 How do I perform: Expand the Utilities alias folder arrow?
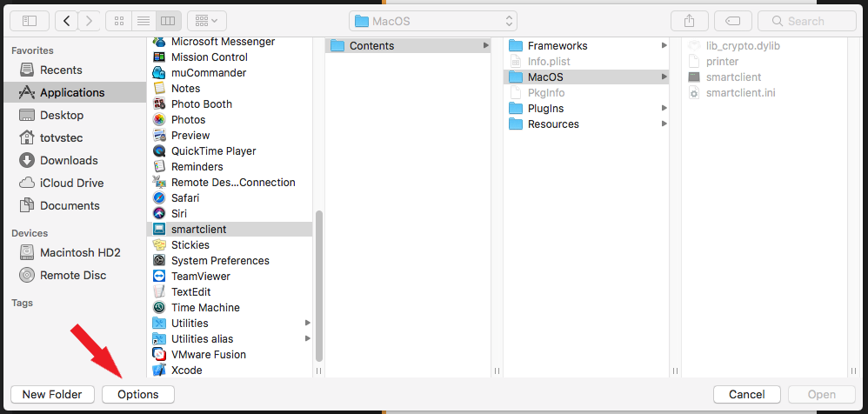click(307, 338)
